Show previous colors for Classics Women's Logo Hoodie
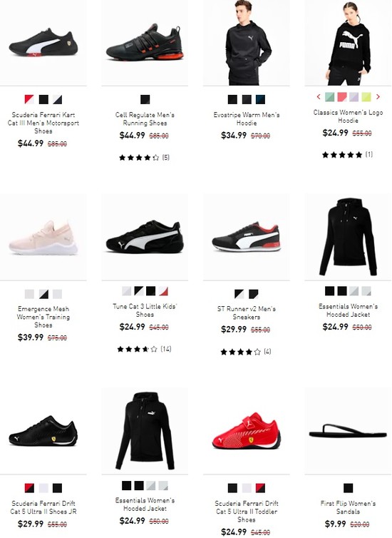 pyautogui.click(x=319, y=97)
